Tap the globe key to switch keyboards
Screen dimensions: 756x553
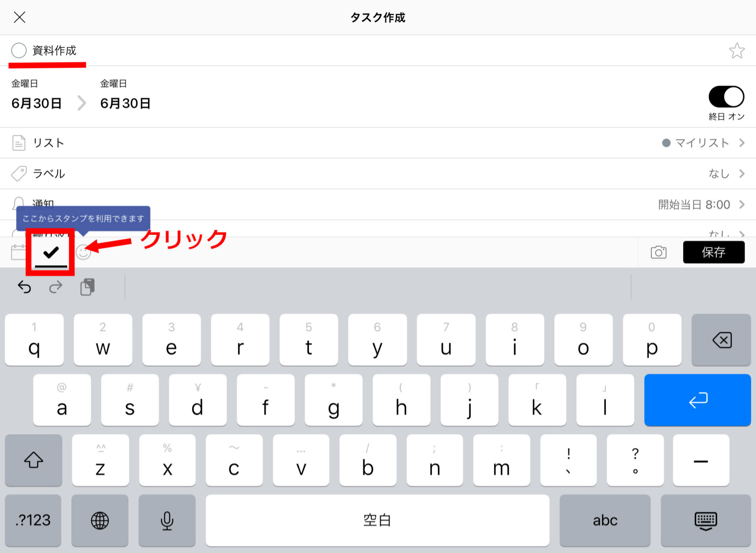(100, 520)
